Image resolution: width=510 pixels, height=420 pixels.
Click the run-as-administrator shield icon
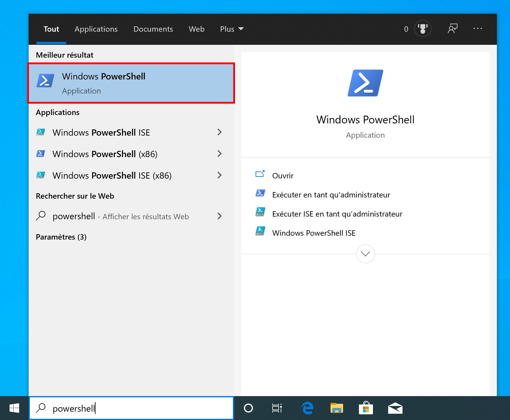(x=260, y=194)
